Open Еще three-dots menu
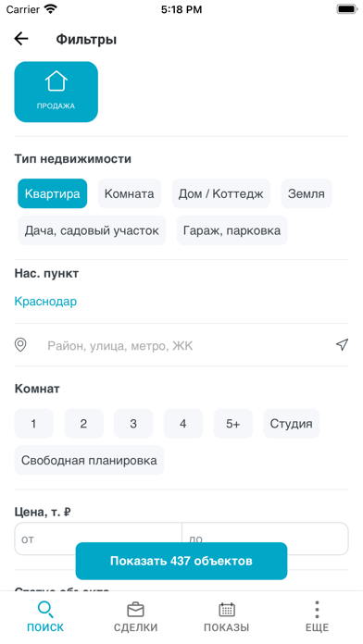 (x=317, y=617)
